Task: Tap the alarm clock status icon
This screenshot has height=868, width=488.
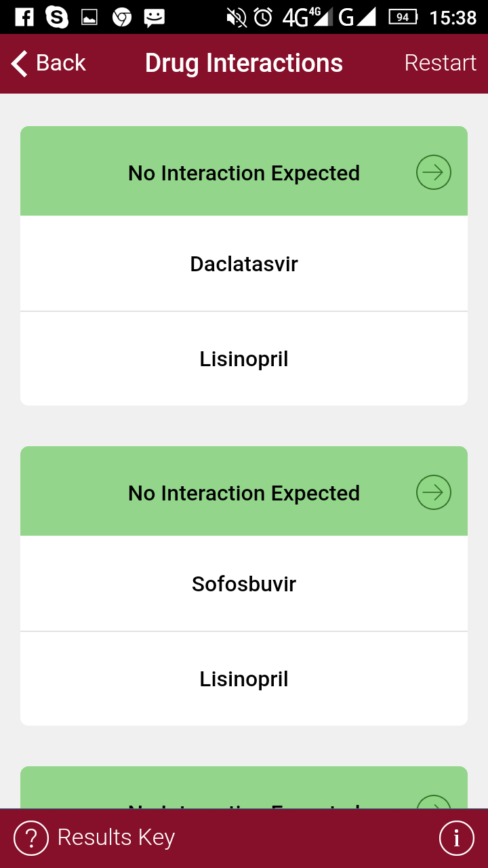Action: 263,17
